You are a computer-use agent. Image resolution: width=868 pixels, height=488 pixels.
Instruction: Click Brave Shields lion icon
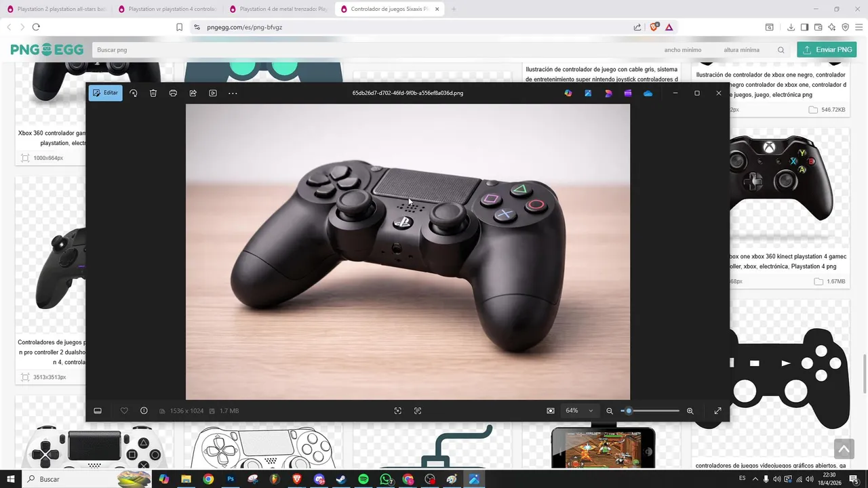(x=654, y=27)
